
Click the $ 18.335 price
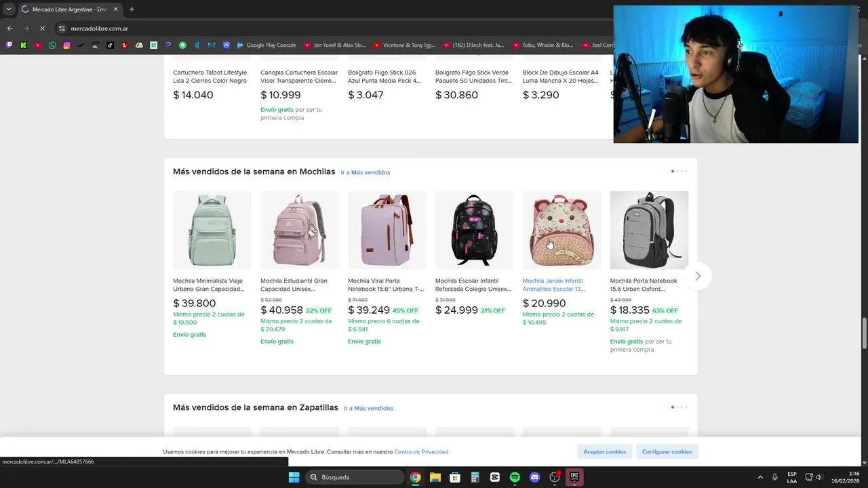coord(630,310)
